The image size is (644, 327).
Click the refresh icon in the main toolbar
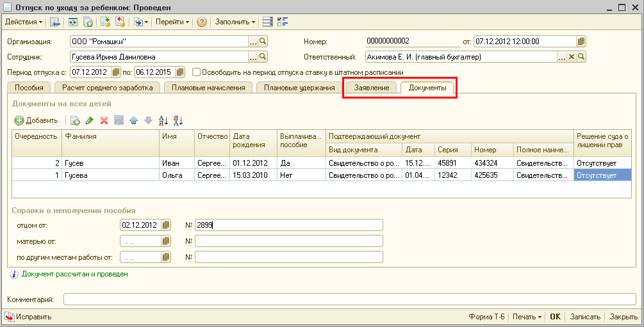tap(73, 22)
